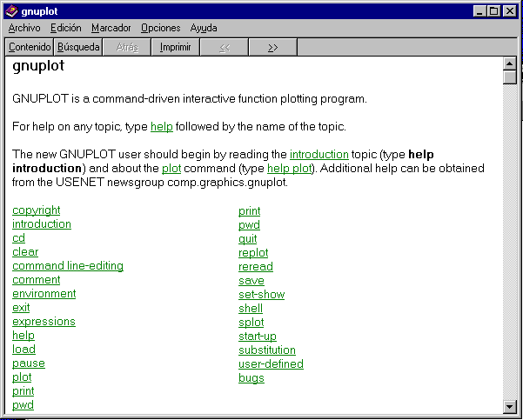523x420 pixels.
Task: Open 'plot' link in the left topic list
Action: 22,377
